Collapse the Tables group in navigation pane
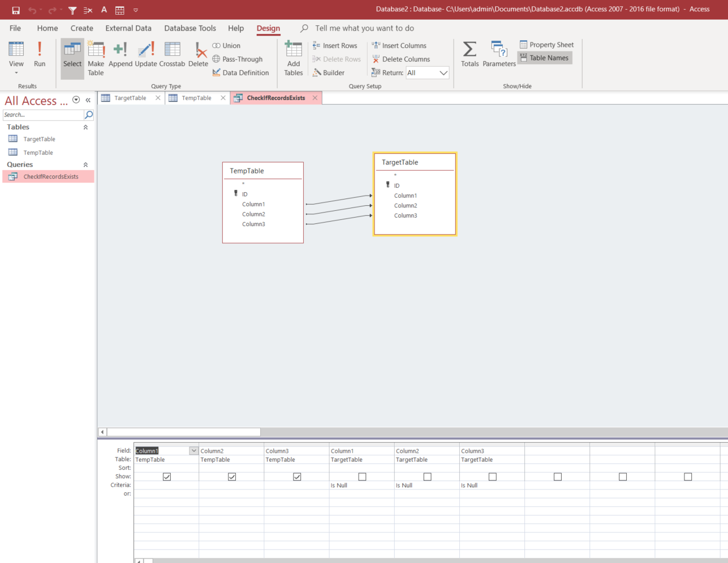This screenshot has height=563, width=728. [85, 127]
